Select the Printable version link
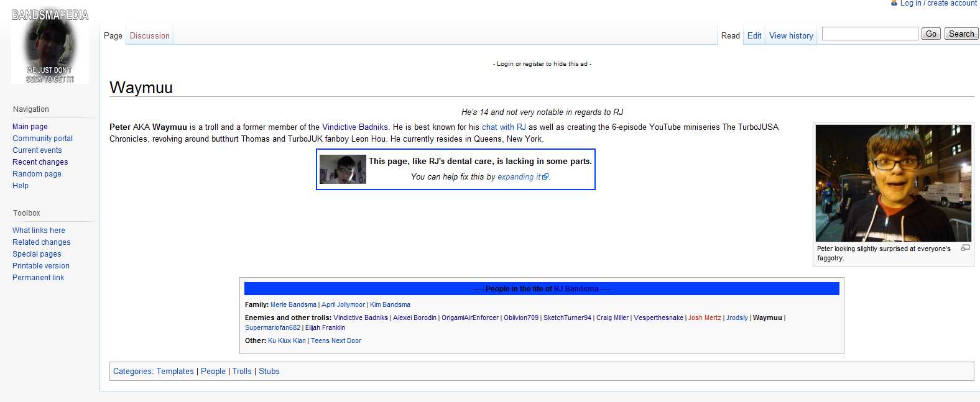This screenshot has width=980, height=402. pyautogui.click(x=41, y=266)
